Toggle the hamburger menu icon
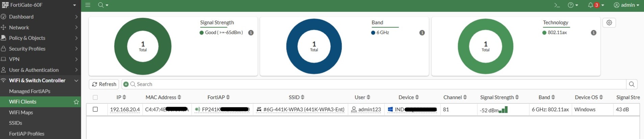The image size is (644, 139). coord(88,5)
